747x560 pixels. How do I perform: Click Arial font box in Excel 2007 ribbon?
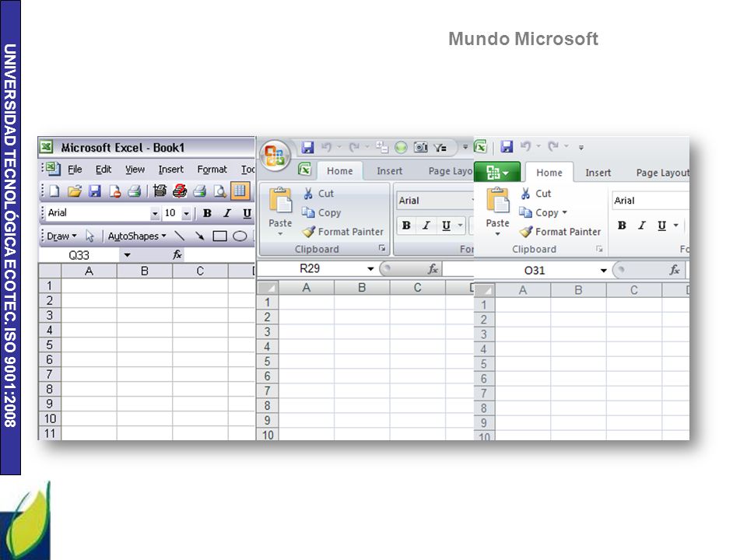point(434,201)
